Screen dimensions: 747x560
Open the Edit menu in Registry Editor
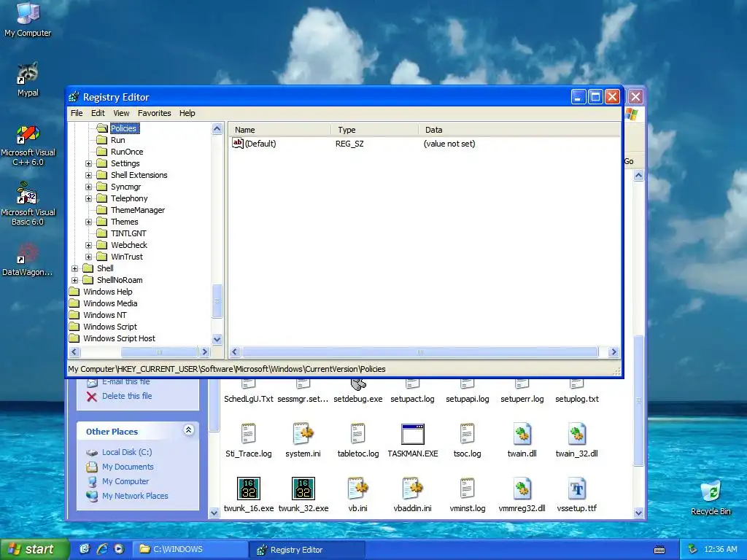[x=98, y=113]
